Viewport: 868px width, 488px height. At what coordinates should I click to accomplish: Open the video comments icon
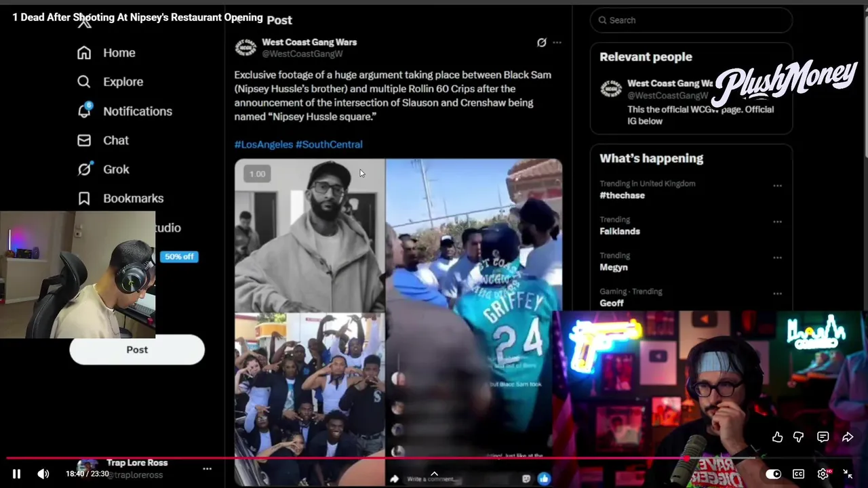tap(823, 437)
